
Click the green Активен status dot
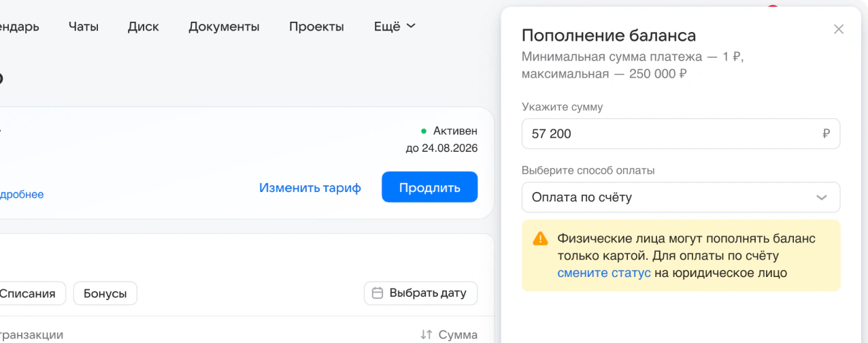pyautogui.click(x=424, y=131)
